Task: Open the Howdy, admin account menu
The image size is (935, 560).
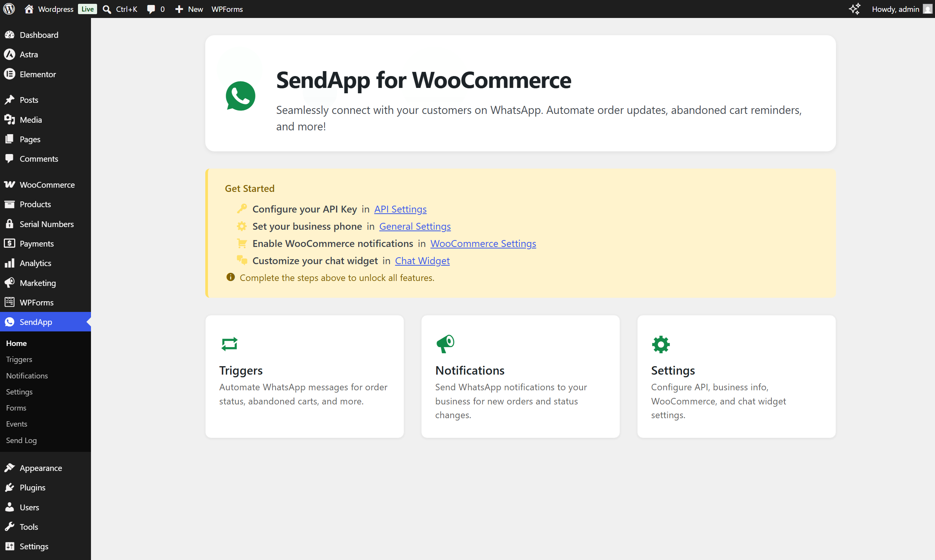Action: [901, 9]
